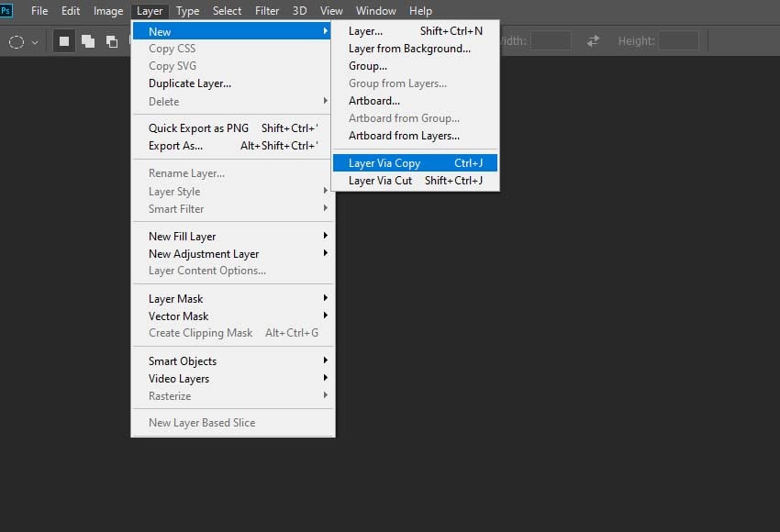Click the Photoshop Ps logo icon
The width and height of the screenshot is (780, 532).
click(6, 10)
